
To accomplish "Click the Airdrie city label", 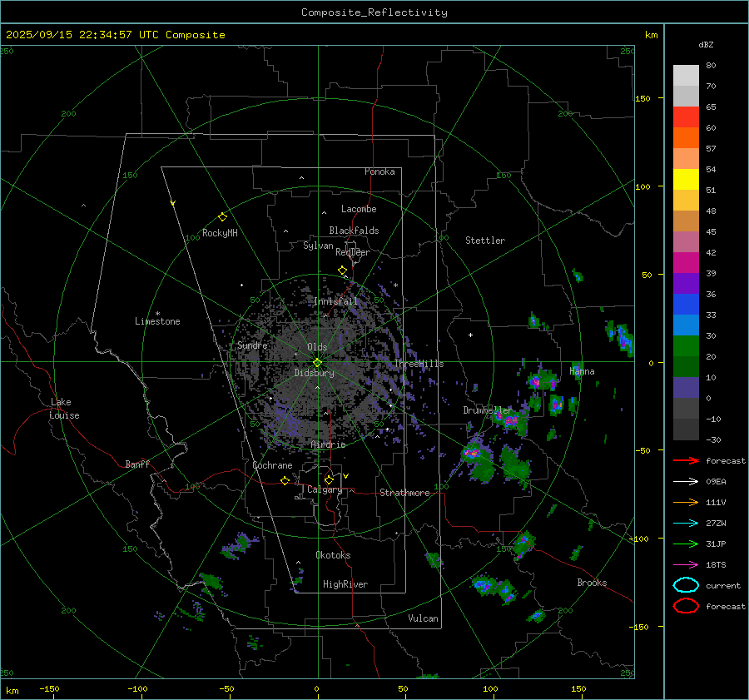I will tap(328, 444).
